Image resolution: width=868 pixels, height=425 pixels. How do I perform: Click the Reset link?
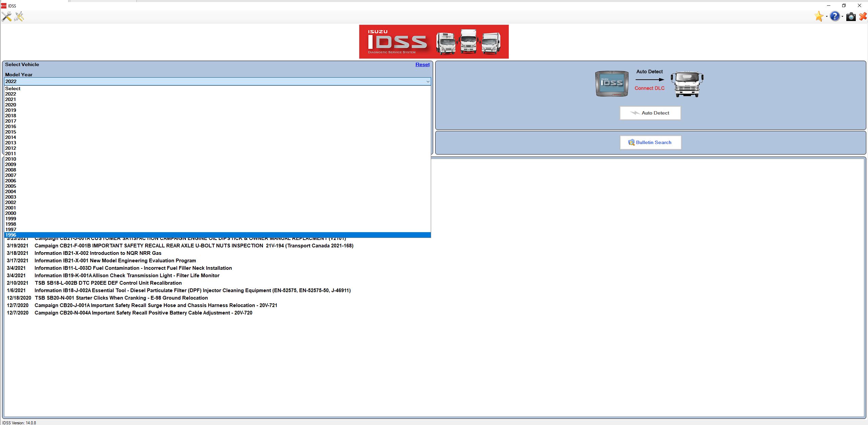422,64
